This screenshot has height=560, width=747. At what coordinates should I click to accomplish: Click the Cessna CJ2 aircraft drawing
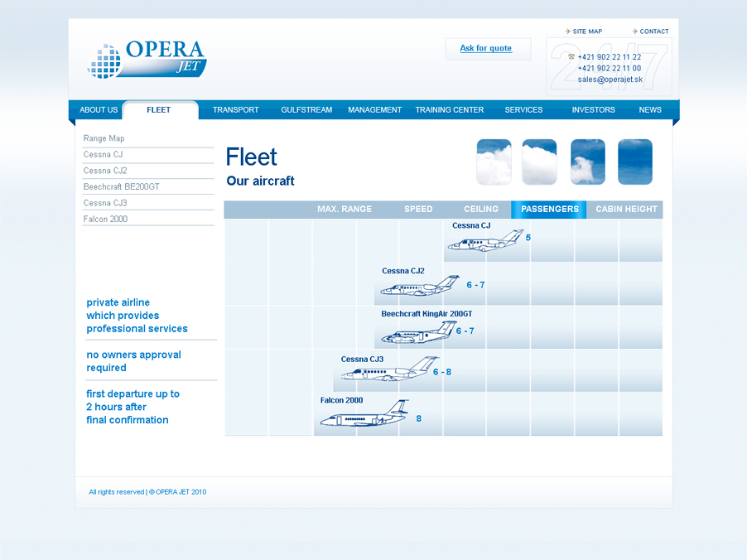pyautogui.click(x=420, y=286)
